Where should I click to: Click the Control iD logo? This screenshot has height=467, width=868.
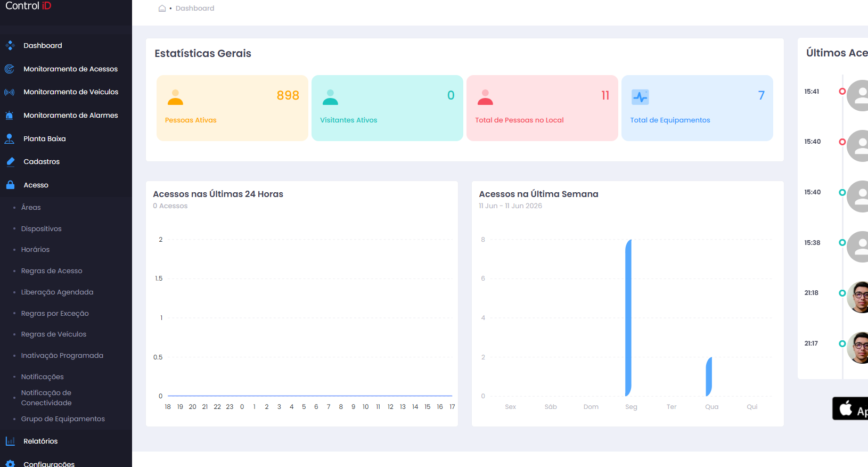28,6
